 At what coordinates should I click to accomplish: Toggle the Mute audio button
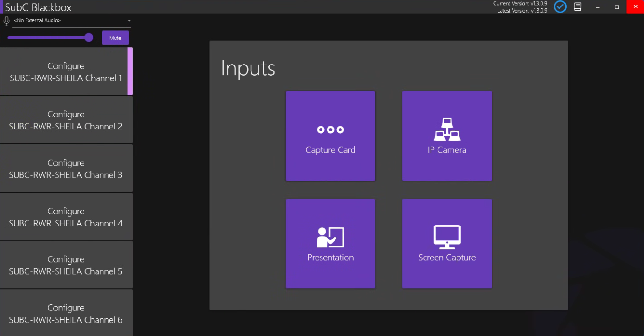pos(115,38)
